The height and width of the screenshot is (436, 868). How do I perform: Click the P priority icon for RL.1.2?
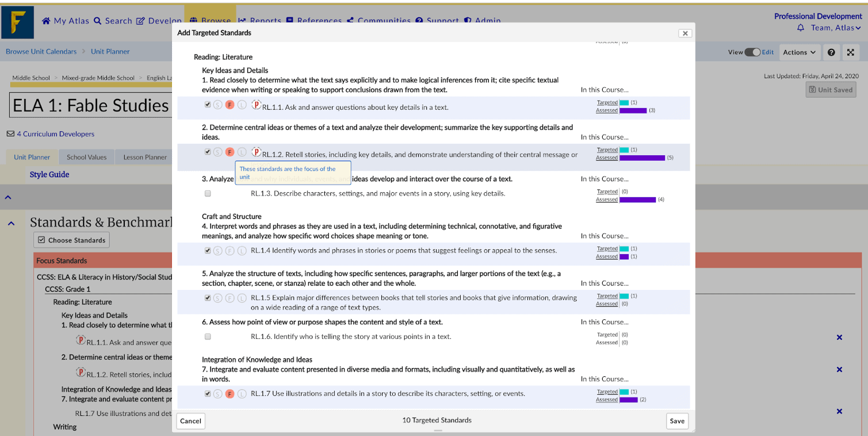point(257,152)
